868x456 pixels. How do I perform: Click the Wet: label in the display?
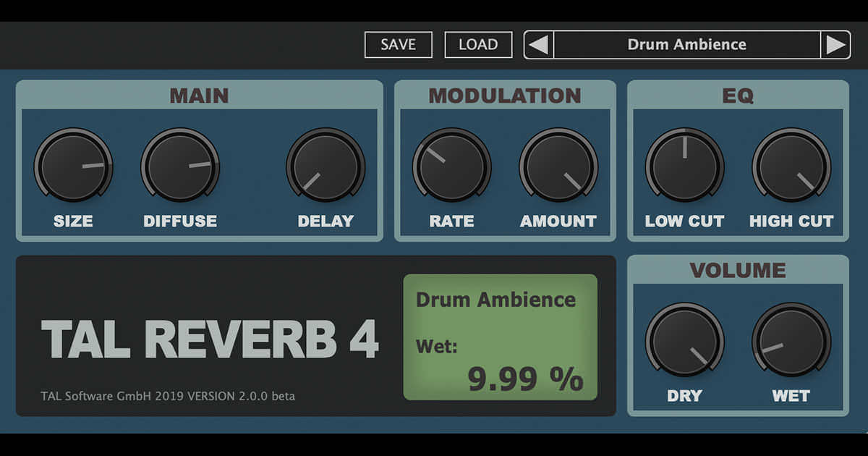(437, 347)
